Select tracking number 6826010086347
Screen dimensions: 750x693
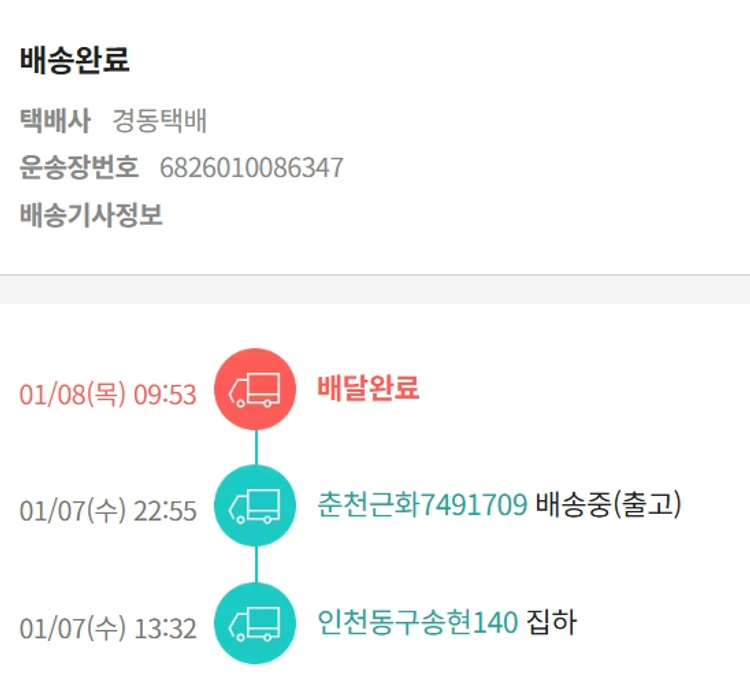pyautogui.click(x=251, y=167)
